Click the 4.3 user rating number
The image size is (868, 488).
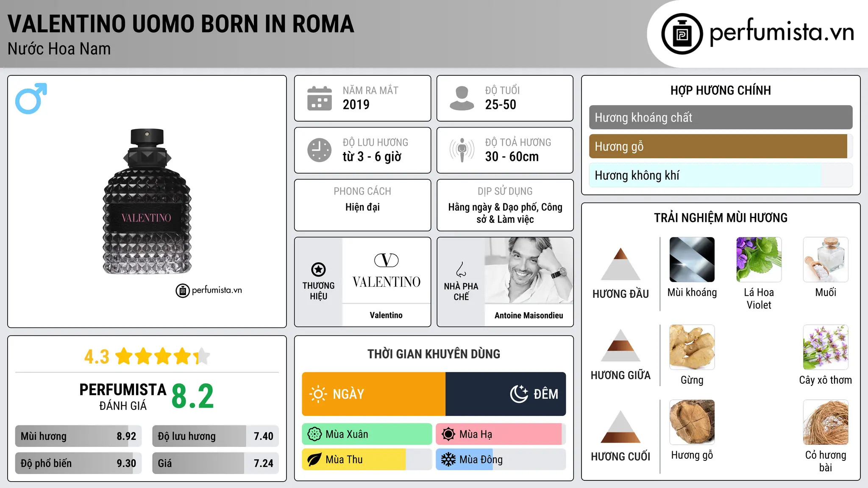(x=97, y=357)
